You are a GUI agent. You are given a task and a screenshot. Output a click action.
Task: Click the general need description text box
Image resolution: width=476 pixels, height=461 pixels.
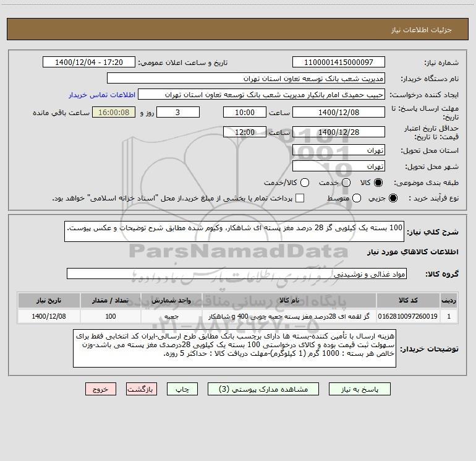tap(234, 231)
